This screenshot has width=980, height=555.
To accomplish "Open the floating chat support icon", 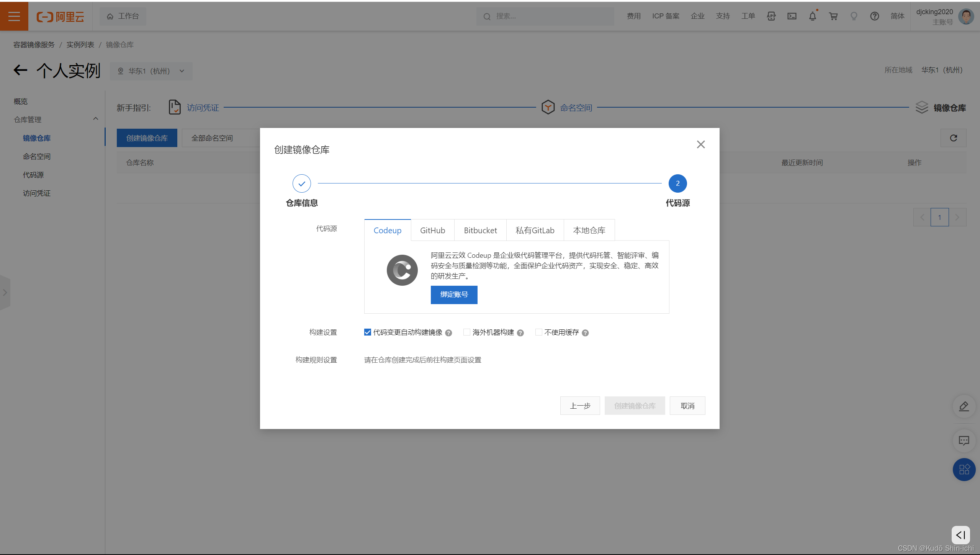I will 964,440.
